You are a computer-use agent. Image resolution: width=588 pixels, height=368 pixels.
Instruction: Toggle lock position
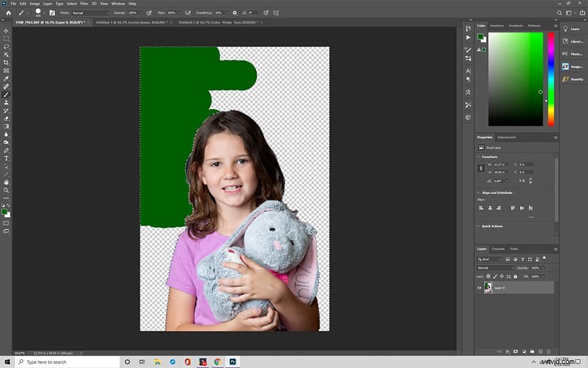coord(502,276)
